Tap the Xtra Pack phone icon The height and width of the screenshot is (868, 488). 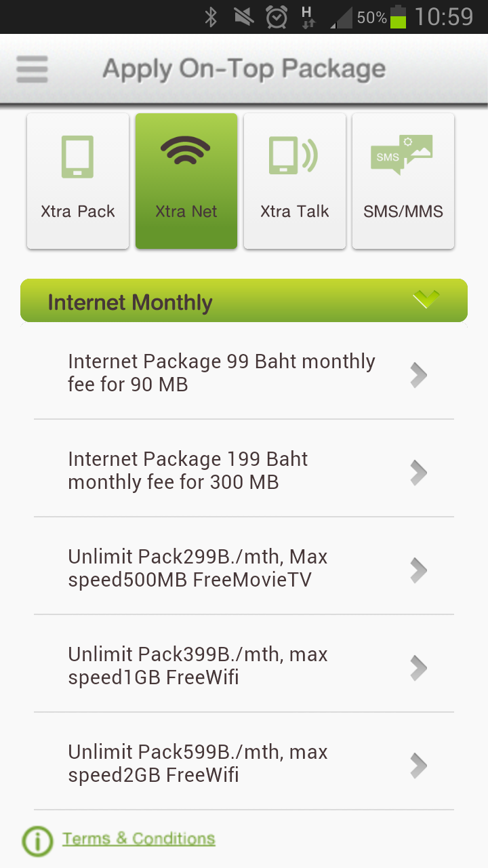point(77,157)
